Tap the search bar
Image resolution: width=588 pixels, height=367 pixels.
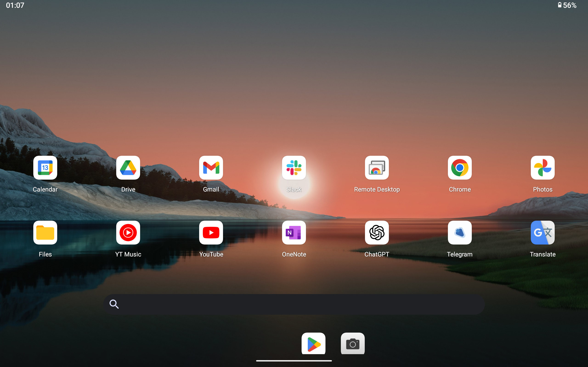[x=294, y=304]
